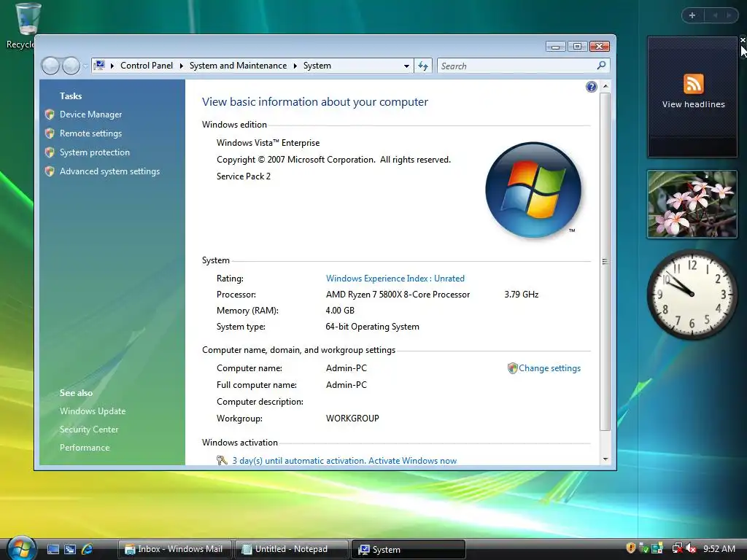Click the keys icon beside activation message
The width and height of the screenshot is (747, 560).
[222, 460]
